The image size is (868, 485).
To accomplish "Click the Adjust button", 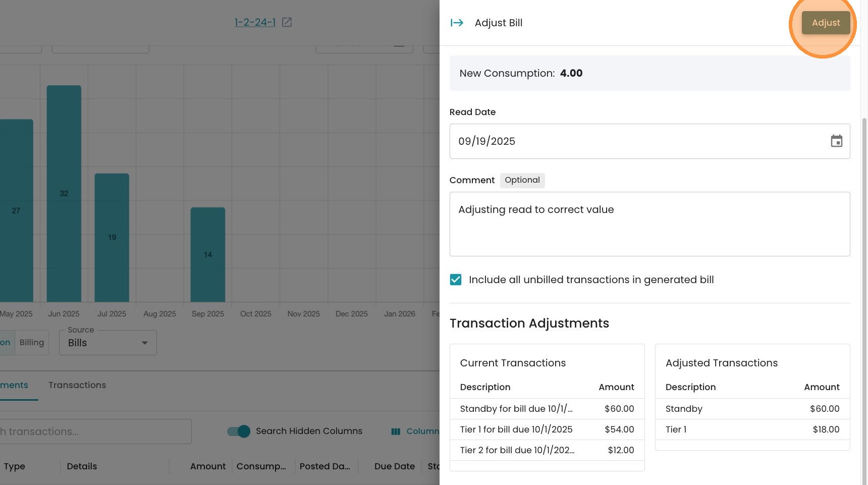I will point(826,23).
